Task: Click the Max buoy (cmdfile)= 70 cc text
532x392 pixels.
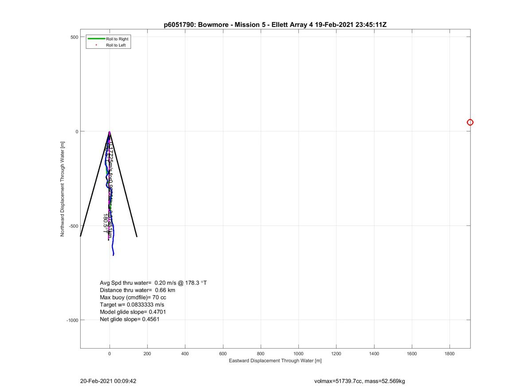Action: tap(133, 297)
